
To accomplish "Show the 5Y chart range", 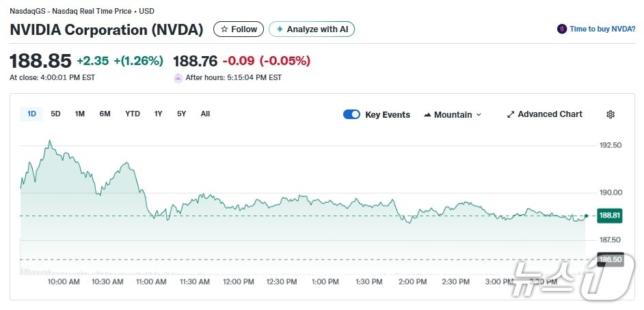I will tap(181, 114).
